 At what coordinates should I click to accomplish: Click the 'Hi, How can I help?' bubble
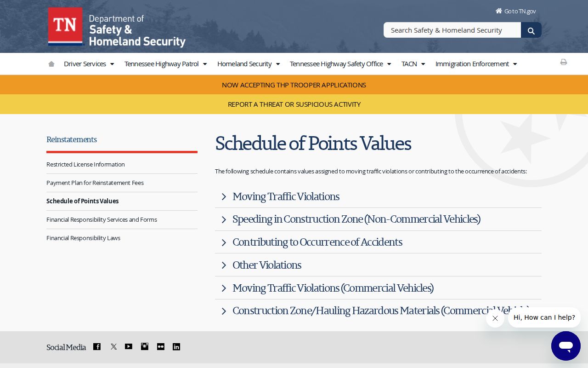(544, 317)
